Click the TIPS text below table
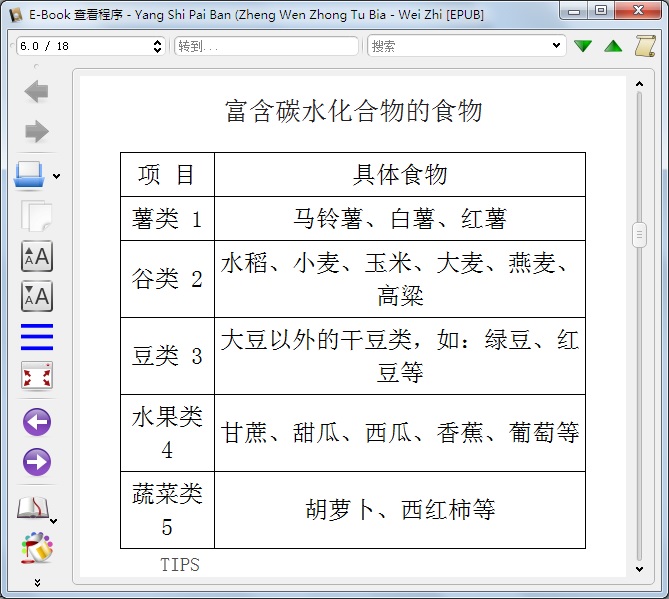 click(180, 565)
